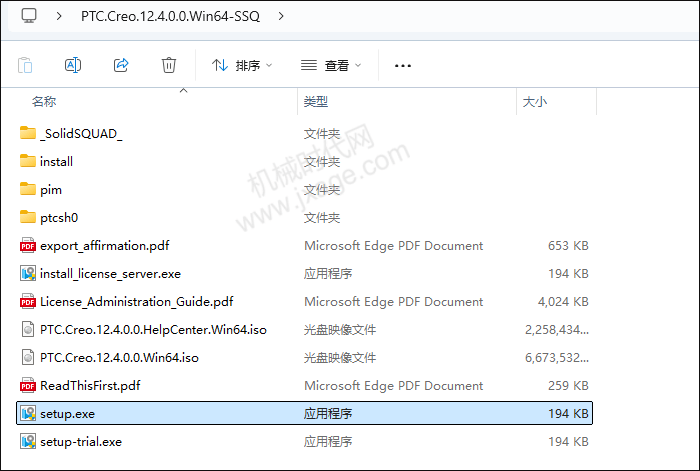This screenshot has width=700, height=471.
Task: Select file name PTC.Creo.12.4.0.0.Win64.iso
Action: [x=119, y=358]
